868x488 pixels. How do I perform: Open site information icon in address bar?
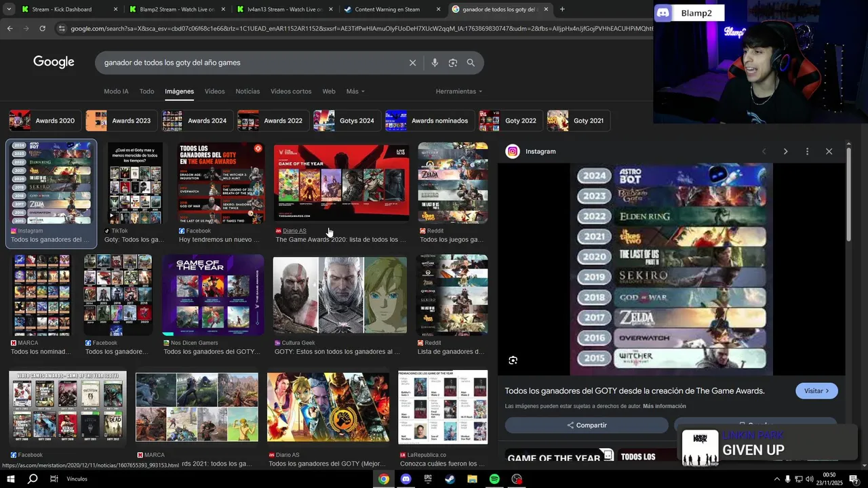point(62,28)
